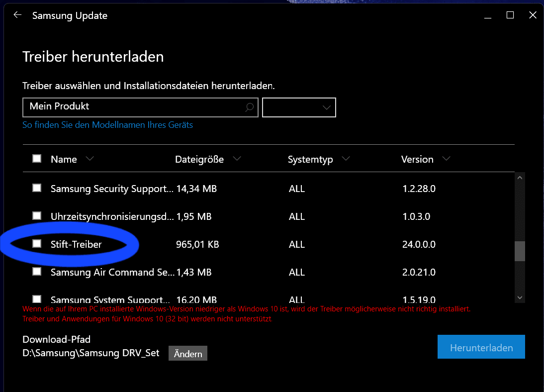Open the 'So finden Sie den Modellnamen' link

click(107, 125)
